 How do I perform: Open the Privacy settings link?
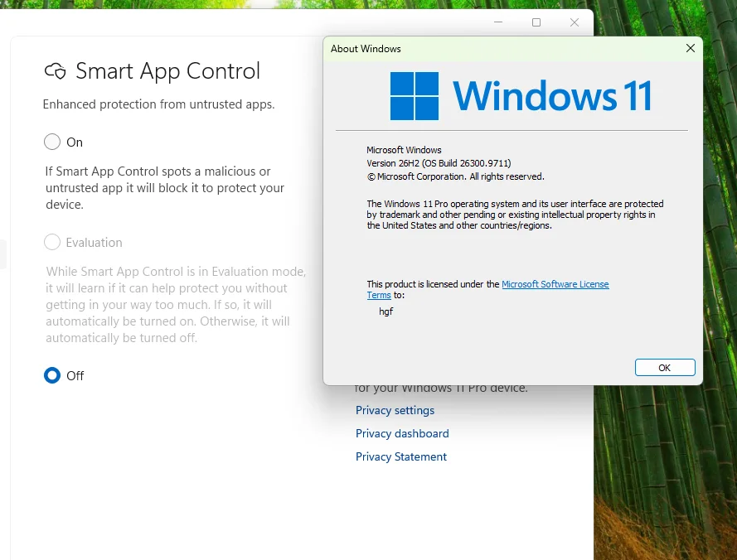(x=395, y=410)
